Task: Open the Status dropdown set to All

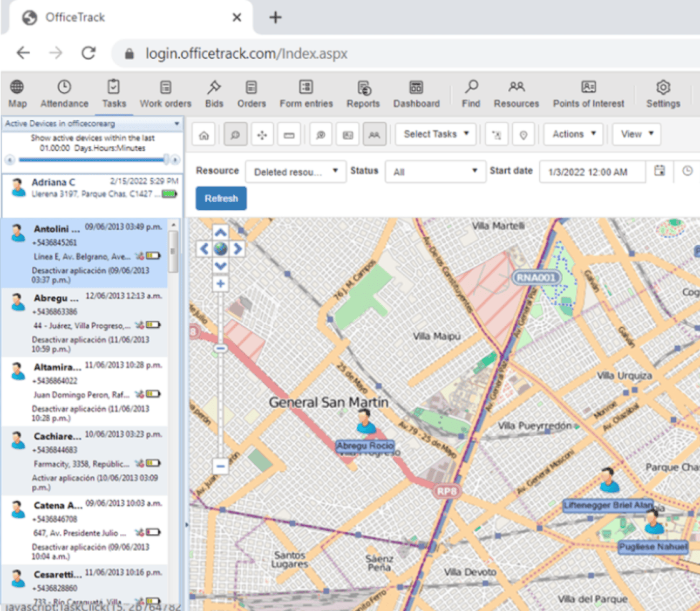Action: click(x=435, y=172)
